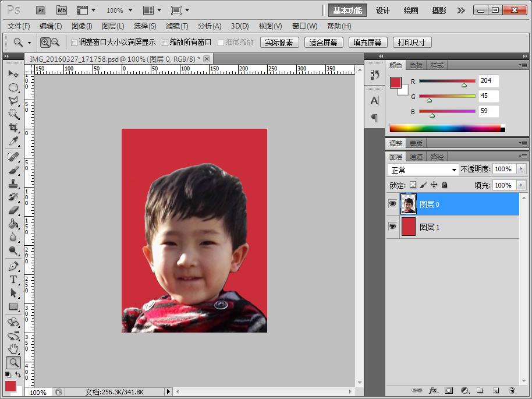
Task: Open the layer blend mode dropdown showing 正常
Action: [x=421, y=169]
